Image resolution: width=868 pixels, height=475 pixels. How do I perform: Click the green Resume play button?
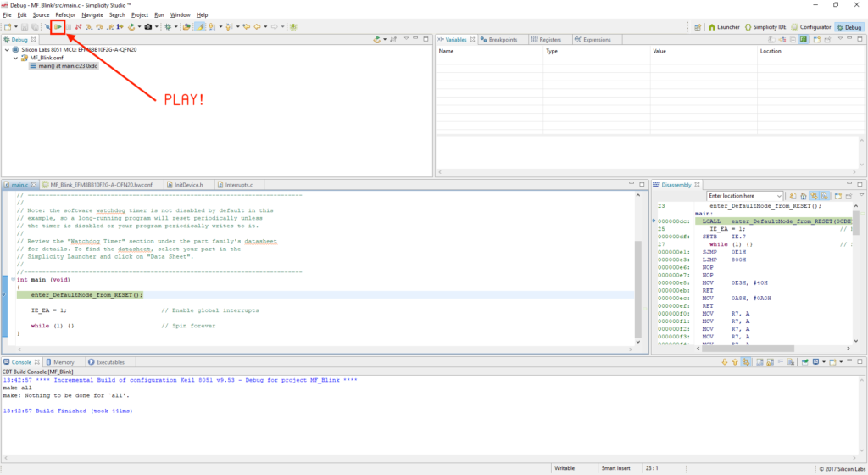[58, 27]
